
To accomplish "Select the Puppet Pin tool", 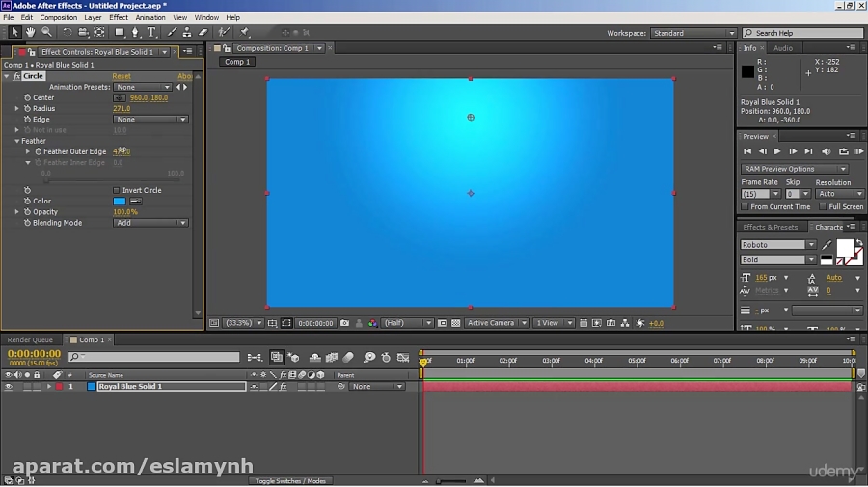I will [x=245, y=33].
